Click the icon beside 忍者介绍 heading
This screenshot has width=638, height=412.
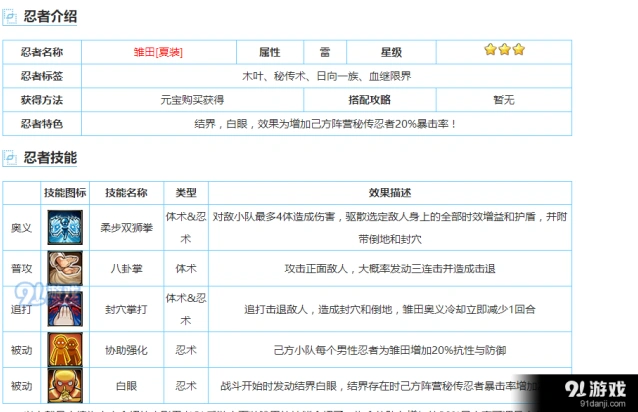click(10, 17)
